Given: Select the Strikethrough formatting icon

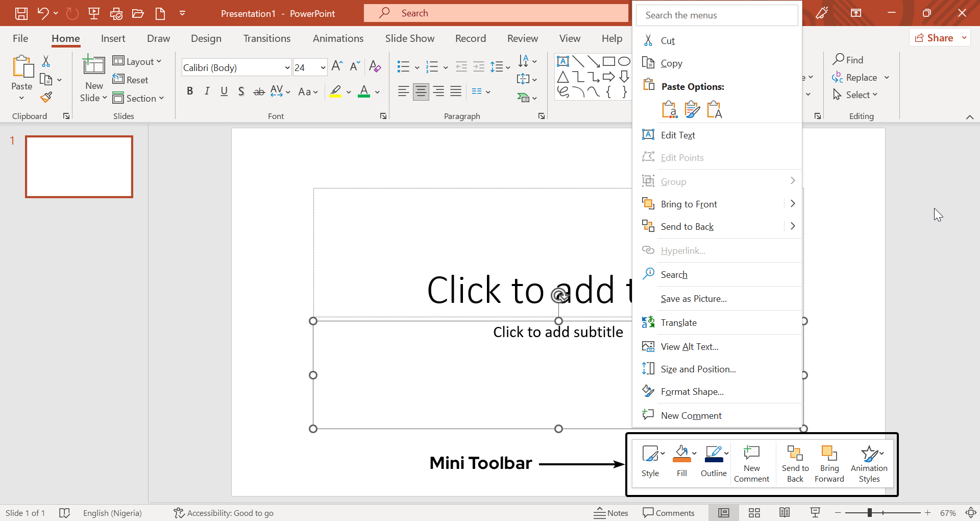Looking at the screenshot, I should pos(258,91).
